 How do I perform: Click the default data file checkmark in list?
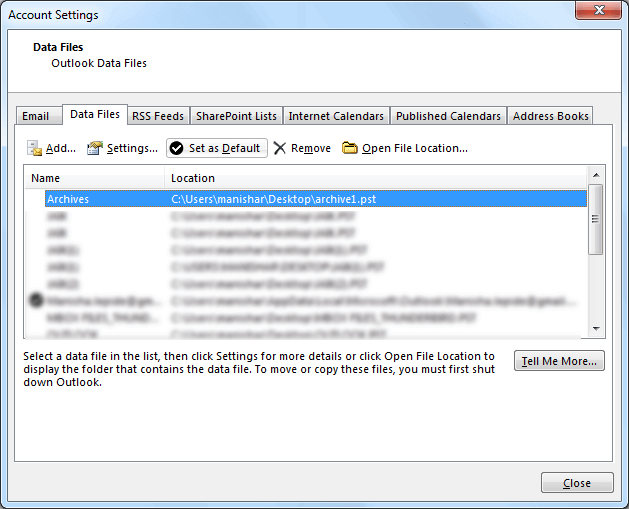tap(36, 300)
